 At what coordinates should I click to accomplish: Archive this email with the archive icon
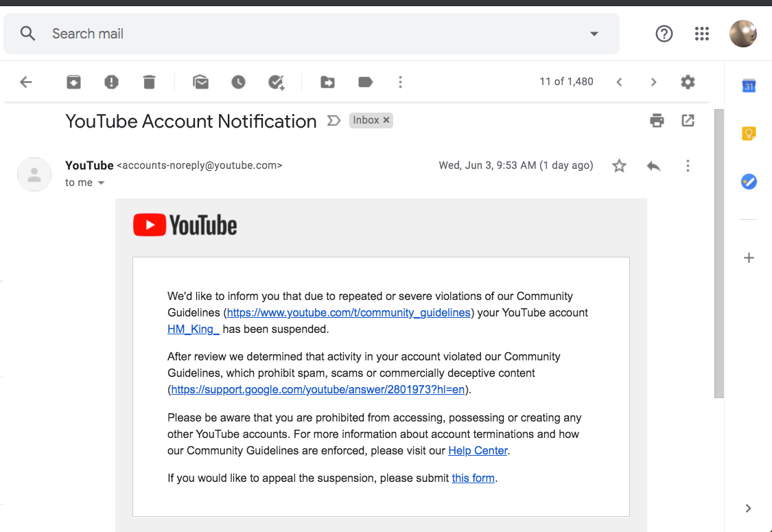74,82
